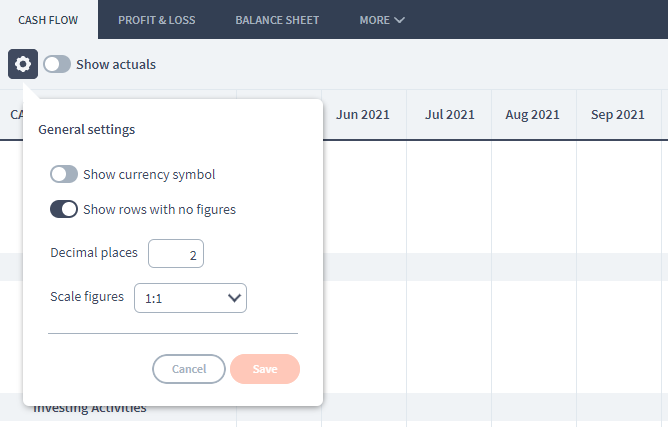Focus the Decimal places input field
The image size is (668, 427).
pos(176,254)
